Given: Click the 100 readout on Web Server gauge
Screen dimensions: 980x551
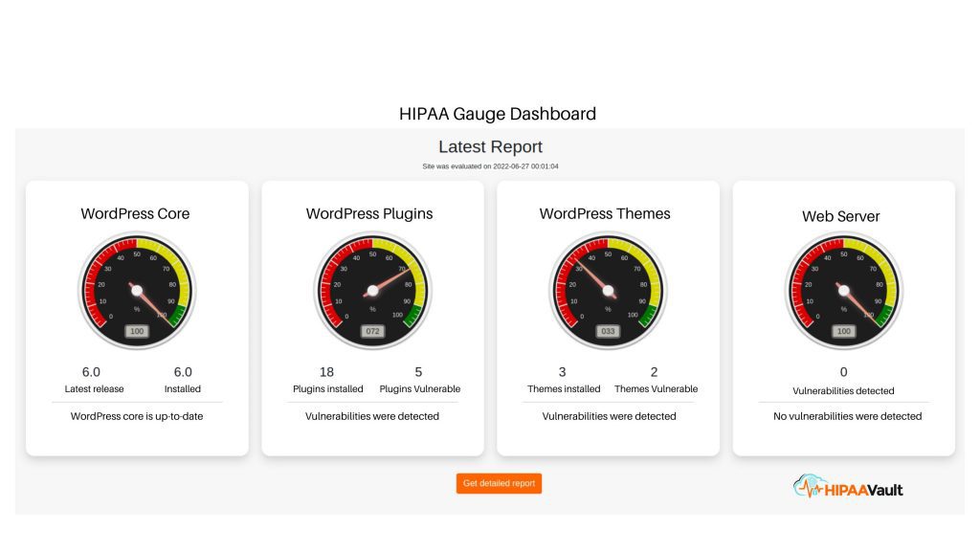Looking at the screenshot, I should (844, 331).
